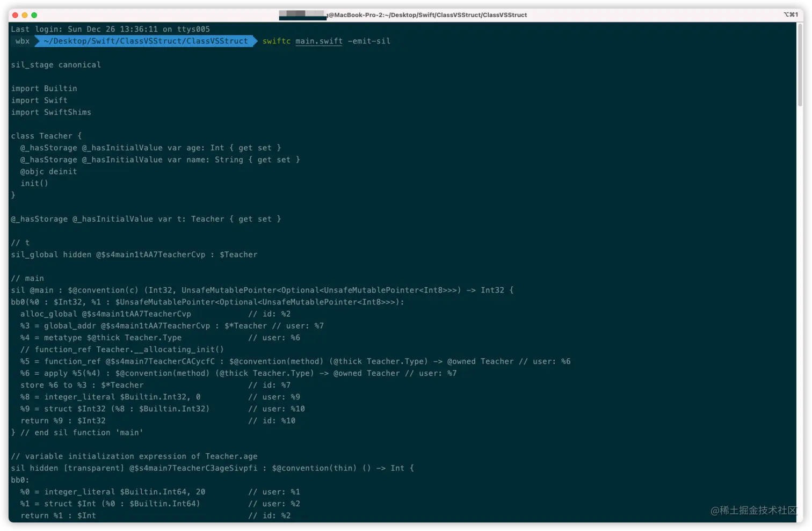This screenshot has height=531, width=812.
Task: Click the ⌥⌘1 window shortcut indicator
Action: [791, 15]
